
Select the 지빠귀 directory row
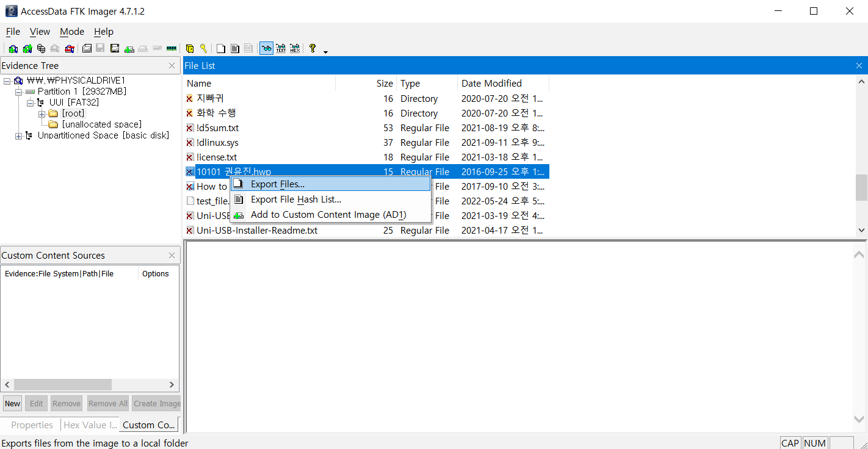[x=366, y=99]
